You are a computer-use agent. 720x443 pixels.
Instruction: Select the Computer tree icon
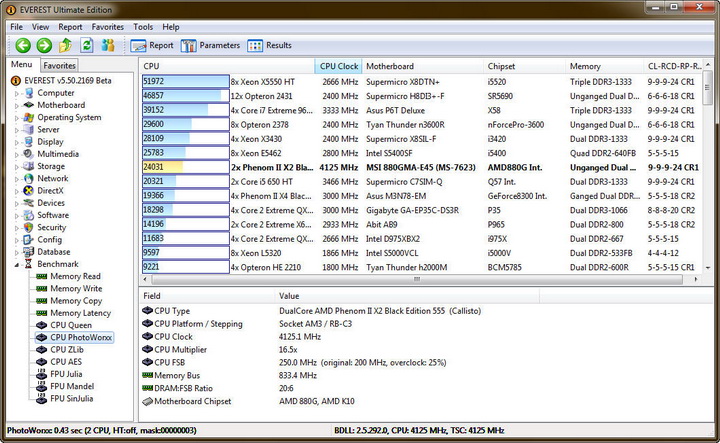pyautogui.click(x=29, y=93)
